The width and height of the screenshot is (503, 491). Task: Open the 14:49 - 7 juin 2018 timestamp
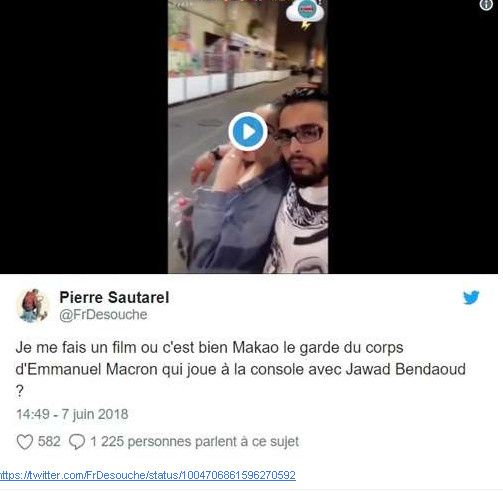pos(72,414)
